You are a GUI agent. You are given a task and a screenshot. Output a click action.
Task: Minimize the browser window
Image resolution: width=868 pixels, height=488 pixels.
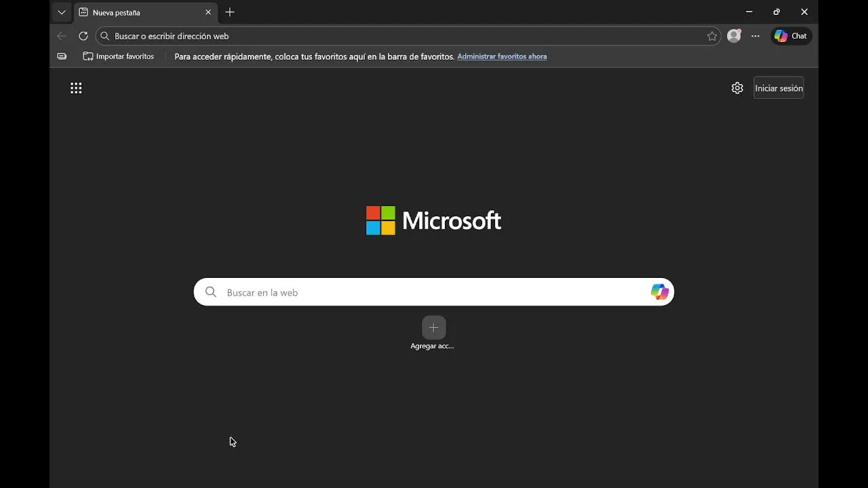[749, 12]
